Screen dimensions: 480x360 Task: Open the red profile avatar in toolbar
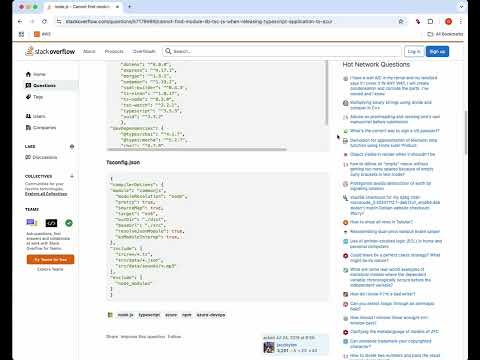pos(448,21)
